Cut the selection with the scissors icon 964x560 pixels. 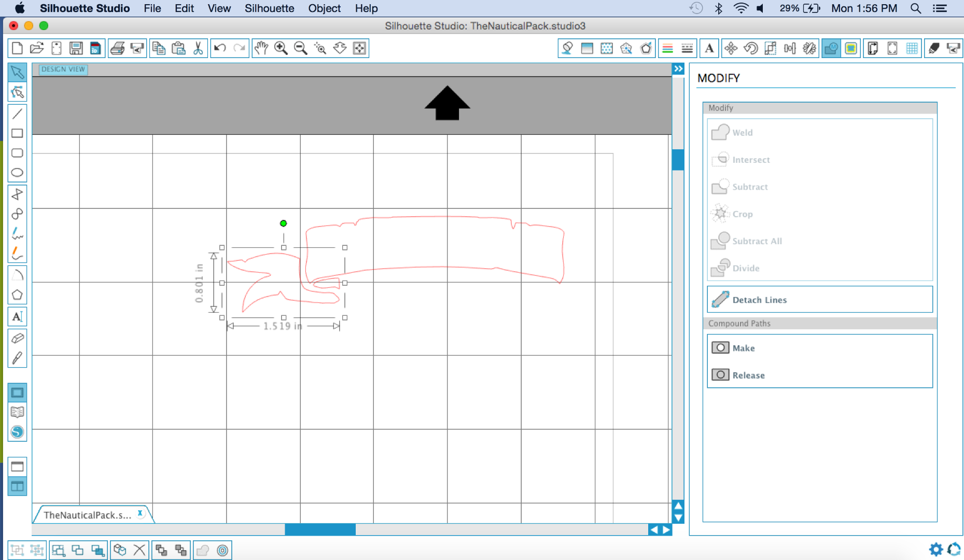[198, 48]
